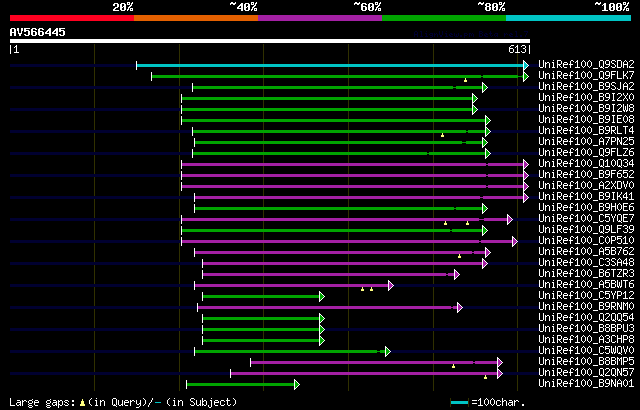Select the UniRef100_A5BWT6 label
This screenshot has width=640, height=410.
coord(587,285)
